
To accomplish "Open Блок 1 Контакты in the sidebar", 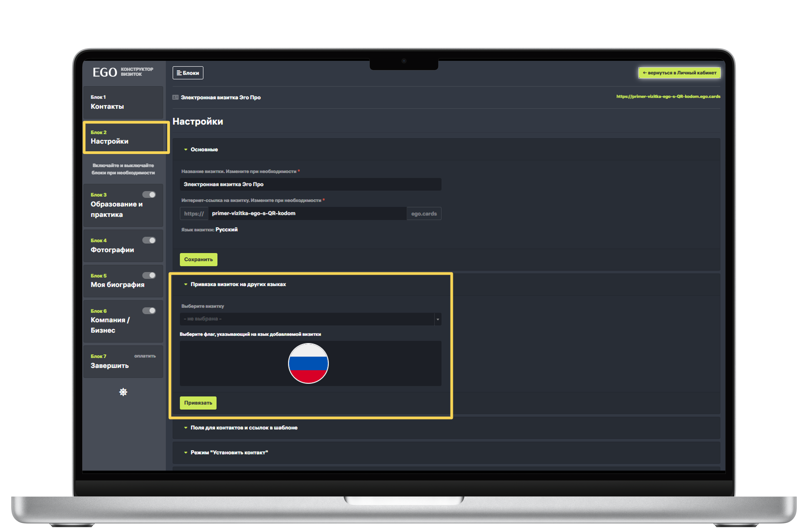I will click(123, 102).
